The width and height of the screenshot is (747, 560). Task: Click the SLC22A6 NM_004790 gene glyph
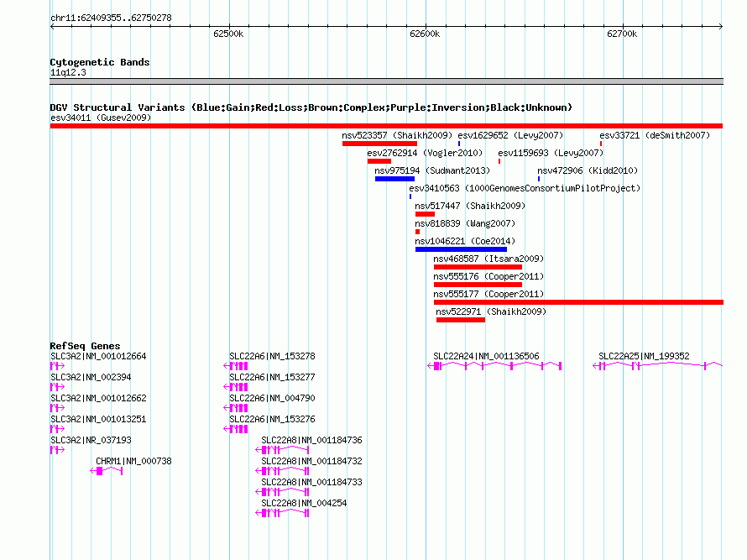[x=235, y=408]
